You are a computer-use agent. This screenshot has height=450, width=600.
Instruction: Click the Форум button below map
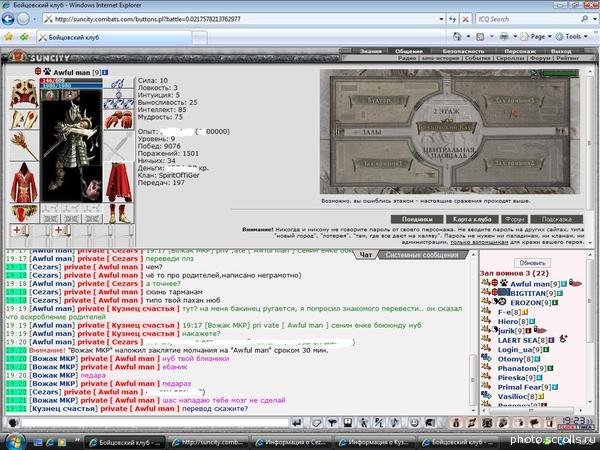coord(514,219)
